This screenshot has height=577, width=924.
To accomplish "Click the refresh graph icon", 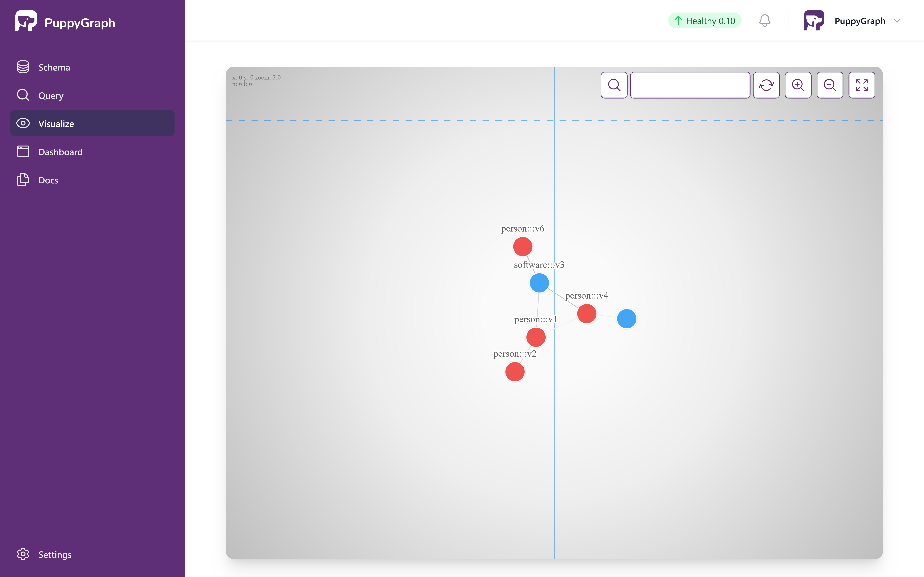I will coord(766,85).
